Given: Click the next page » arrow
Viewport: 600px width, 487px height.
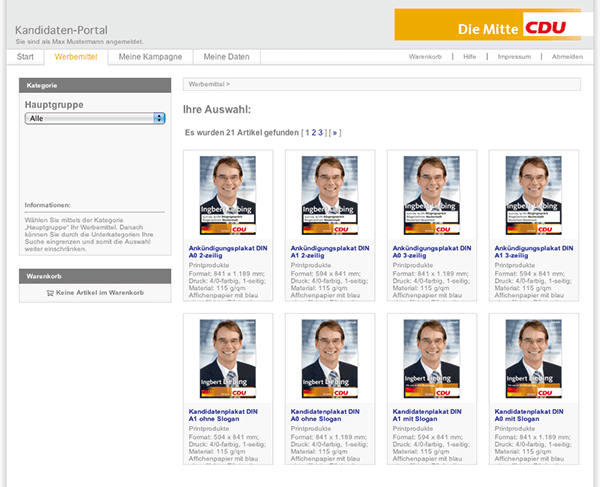Looking at the screenshot, I should (335, 132).
